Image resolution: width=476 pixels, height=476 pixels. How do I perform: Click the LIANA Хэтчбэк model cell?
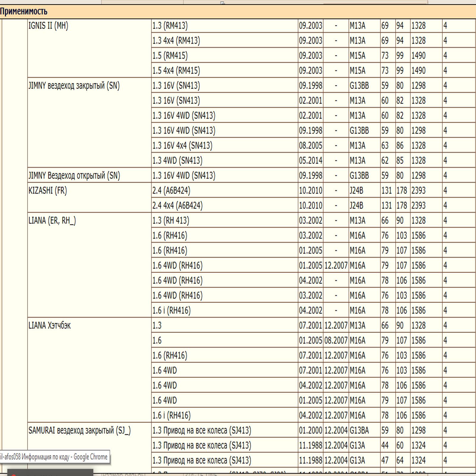click(49, 325)
